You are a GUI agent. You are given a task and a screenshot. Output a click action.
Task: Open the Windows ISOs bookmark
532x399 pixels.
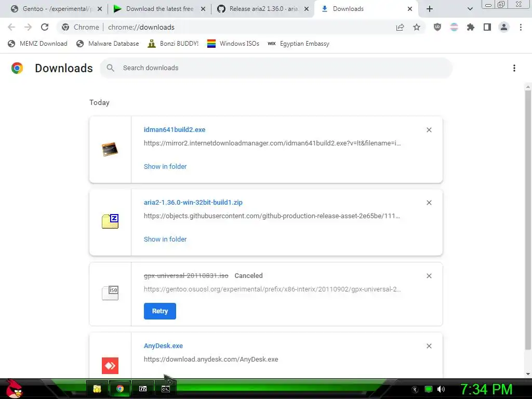pos(233,44)
